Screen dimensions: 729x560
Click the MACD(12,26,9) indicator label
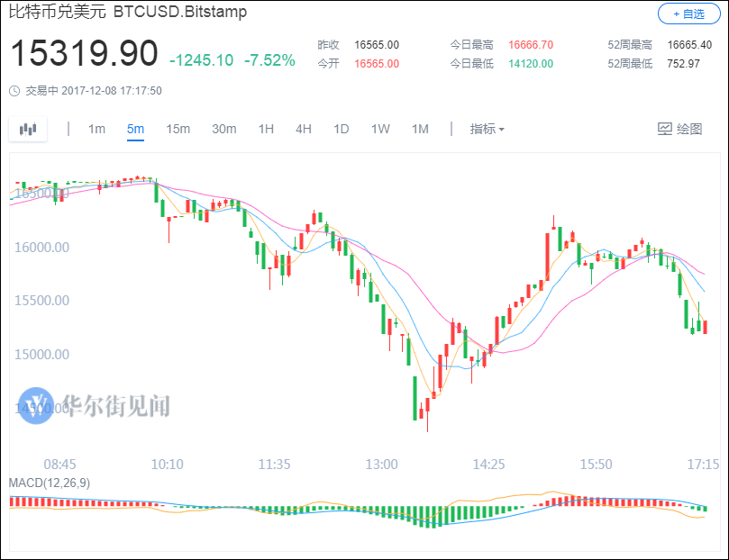click(50, 483)
